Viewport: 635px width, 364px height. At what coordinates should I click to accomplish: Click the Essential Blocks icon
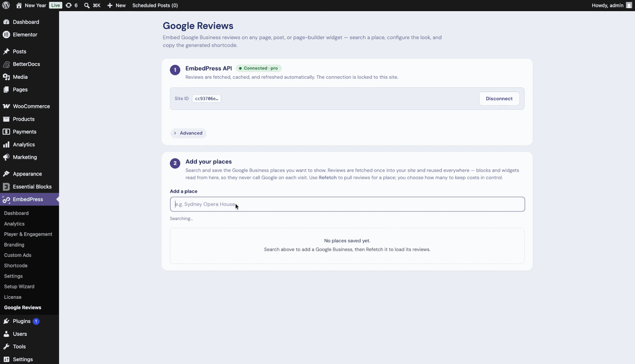point(6,187)
